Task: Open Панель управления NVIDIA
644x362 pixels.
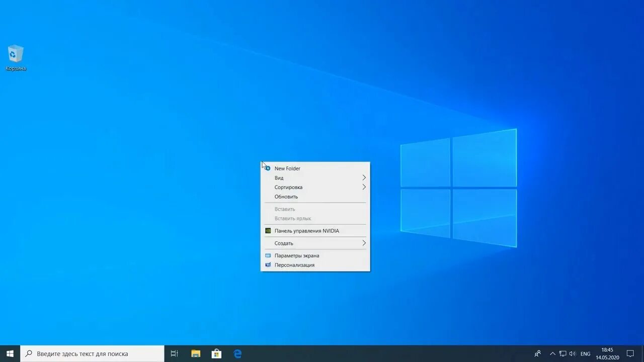Action: coord(315,231)
